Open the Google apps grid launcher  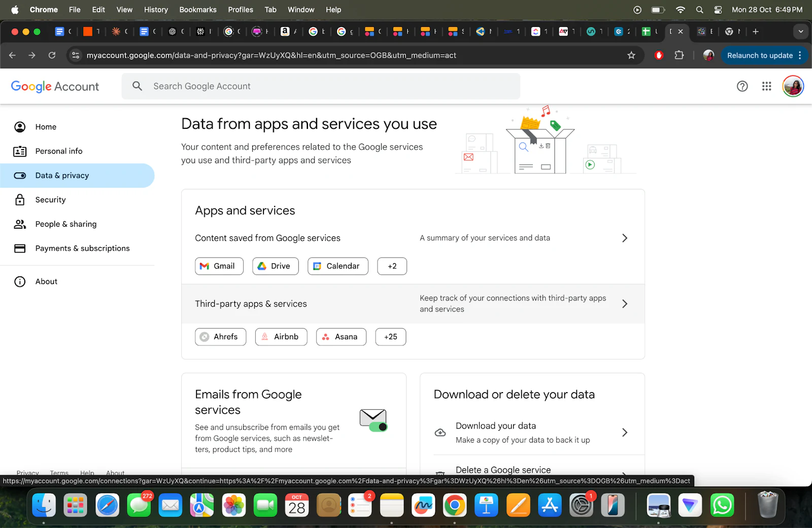[766, 86]
